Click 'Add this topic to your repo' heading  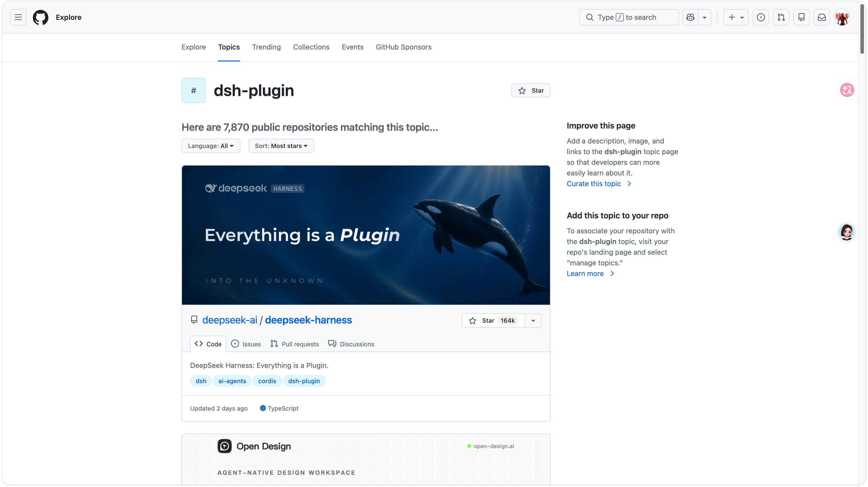617,215
